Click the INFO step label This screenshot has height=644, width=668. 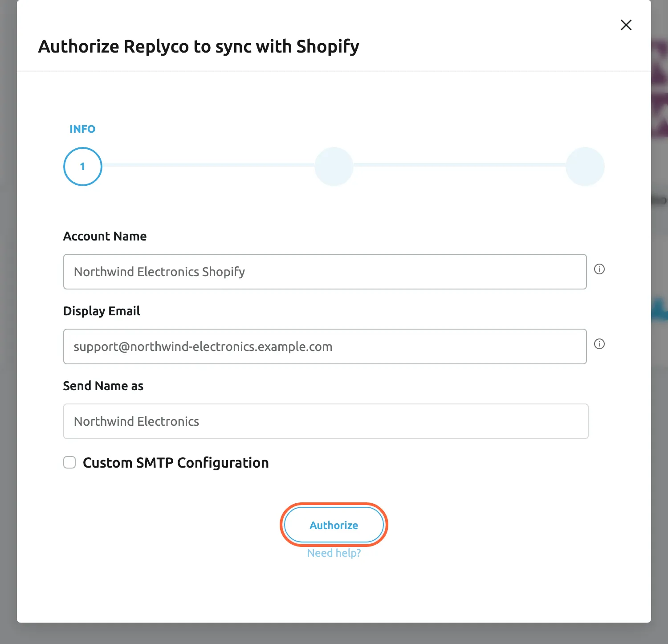tap(82, 129)
